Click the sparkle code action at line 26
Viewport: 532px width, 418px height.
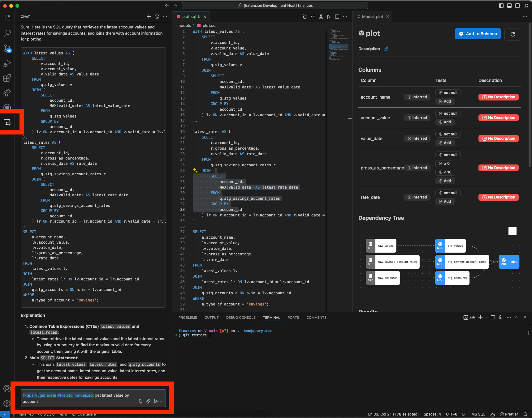coord(195,170)
